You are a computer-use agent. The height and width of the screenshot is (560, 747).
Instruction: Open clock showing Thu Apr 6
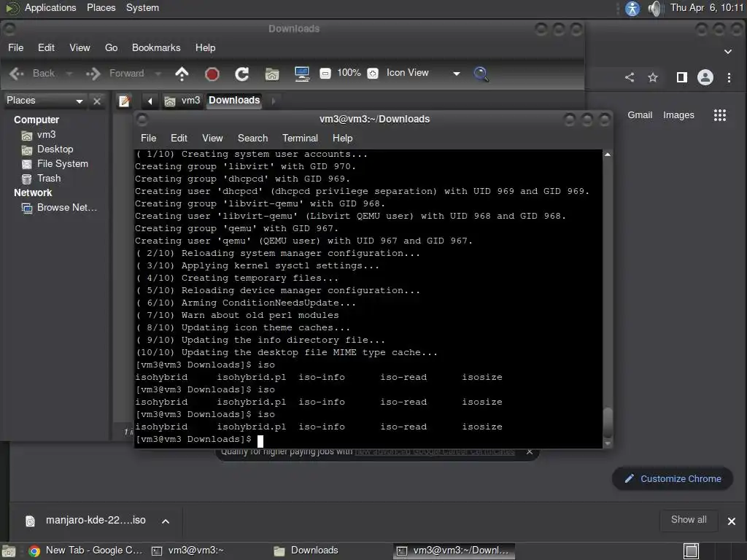pos(707,7)
